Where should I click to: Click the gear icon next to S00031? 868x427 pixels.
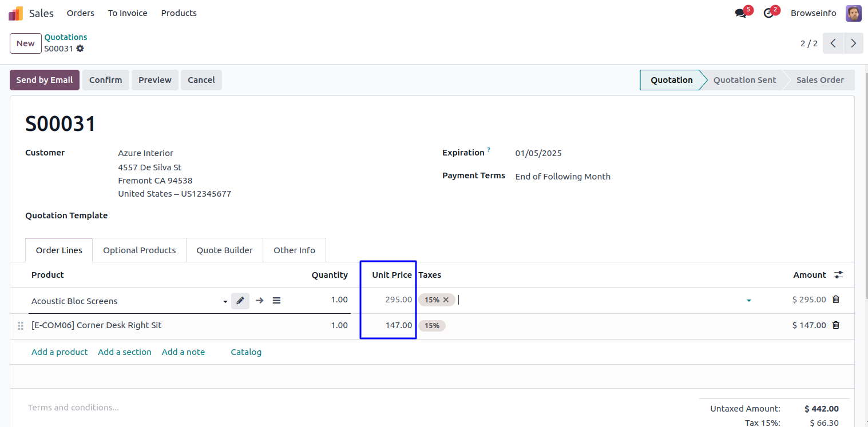pos(80,49)
